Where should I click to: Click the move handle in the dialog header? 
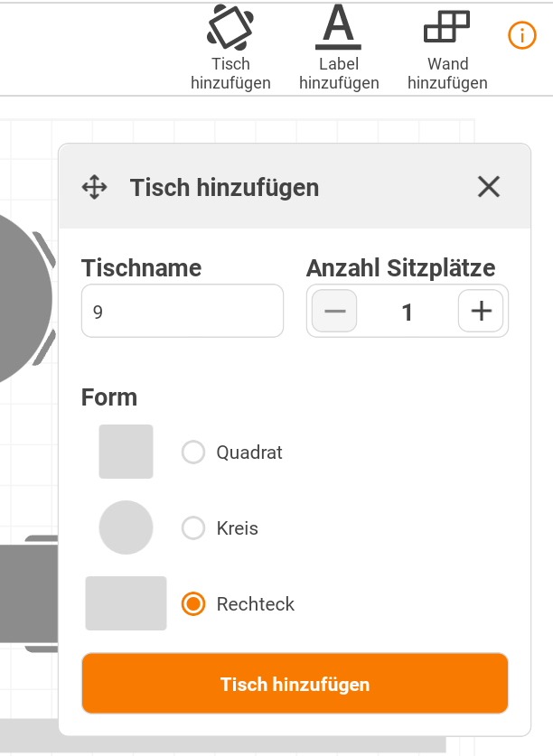pos(95,187)
